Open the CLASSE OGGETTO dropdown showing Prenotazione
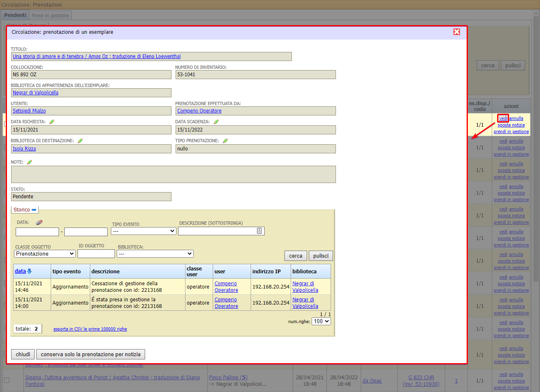The width and height of the screenshot is (540, 392). tap(45, 254)
